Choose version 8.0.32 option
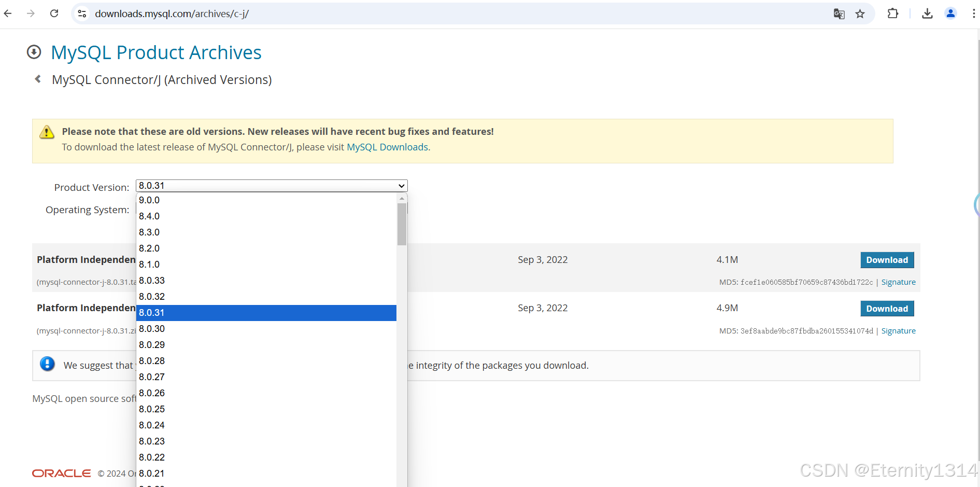This screenshot has width=980, height=487. coord(266,297)
